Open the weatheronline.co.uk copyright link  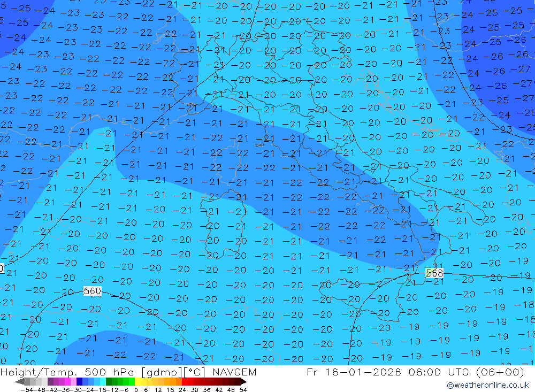[x=488, y=385]
